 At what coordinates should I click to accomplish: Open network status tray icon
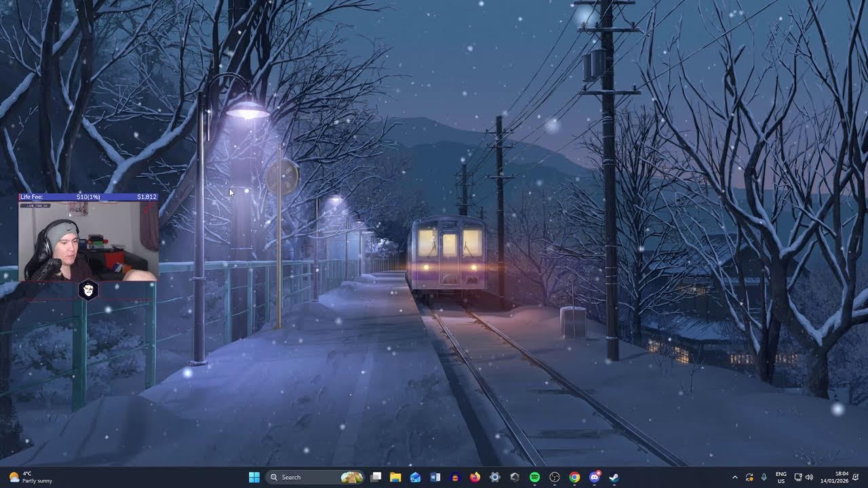point(798,477)
